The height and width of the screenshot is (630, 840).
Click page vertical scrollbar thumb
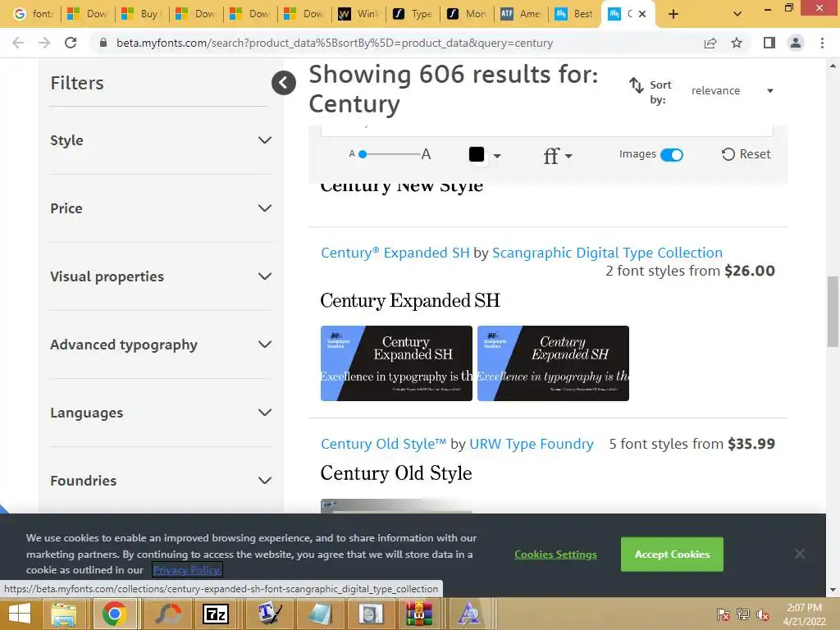click(x=833, y=311)
